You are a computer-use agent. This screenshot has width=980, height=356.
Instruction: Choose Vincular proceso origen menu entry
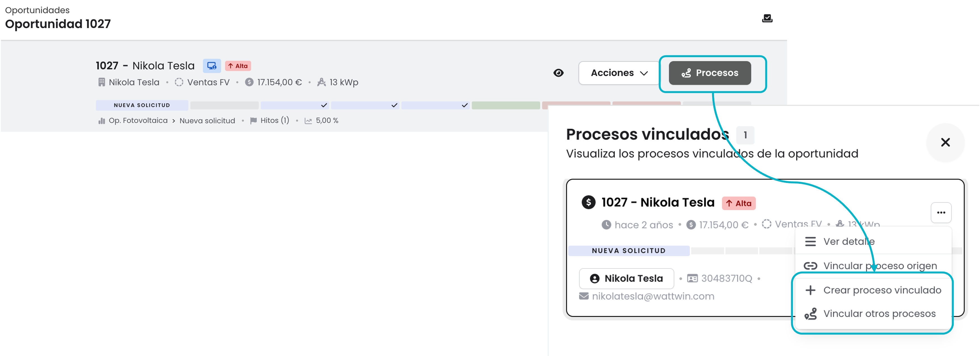click(874, 266)
